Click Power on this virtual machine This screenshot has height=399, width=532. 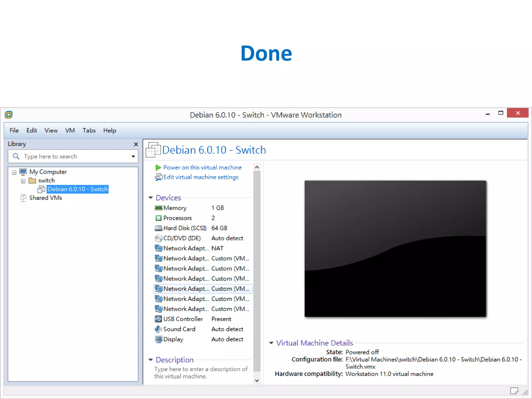pos(202,168)
